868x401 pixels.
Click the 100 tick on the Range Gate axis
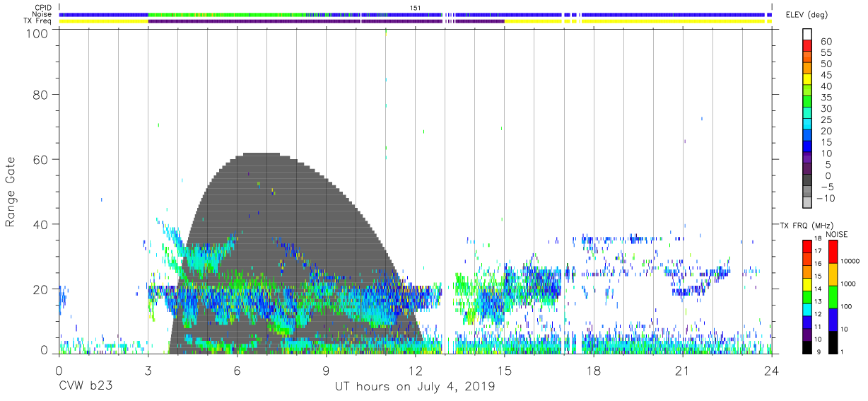pyautogui.click(x=37, y=33)
